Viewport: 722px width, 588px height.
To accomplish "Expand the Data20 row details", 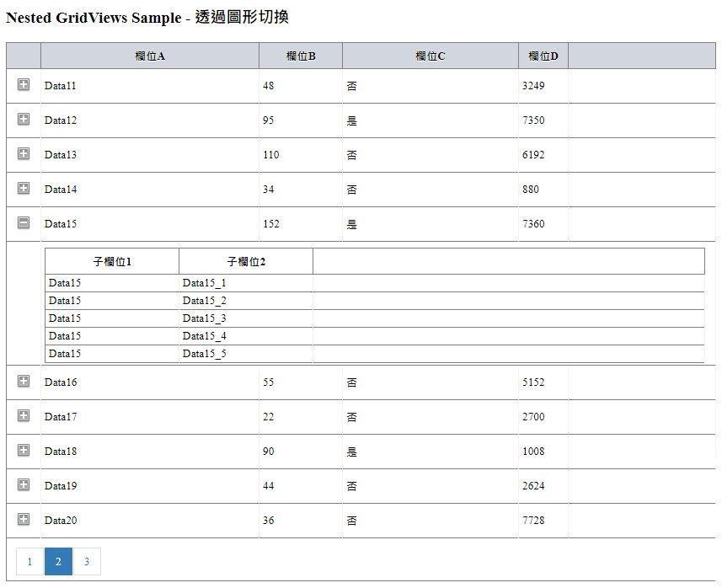I will [x=25, y=520].
